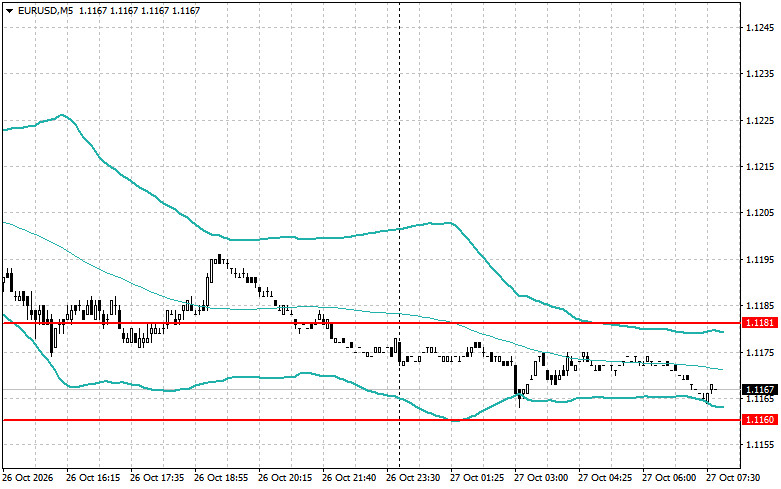Click the chart menu triangle beside EURUSD,M5

pyautogui.click(x=9, y=10)
